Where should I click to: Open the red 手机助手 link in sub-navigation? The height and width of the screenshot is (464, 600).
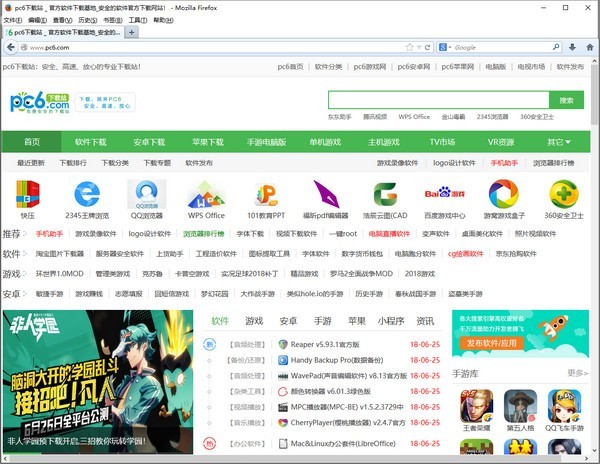coord(504,163)
